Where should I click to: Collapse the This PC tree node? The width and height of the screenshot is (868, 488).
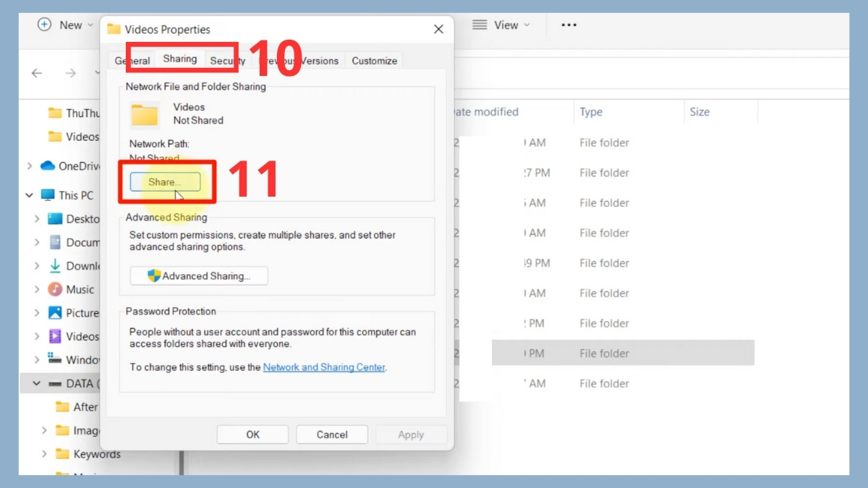coord(29,195)
